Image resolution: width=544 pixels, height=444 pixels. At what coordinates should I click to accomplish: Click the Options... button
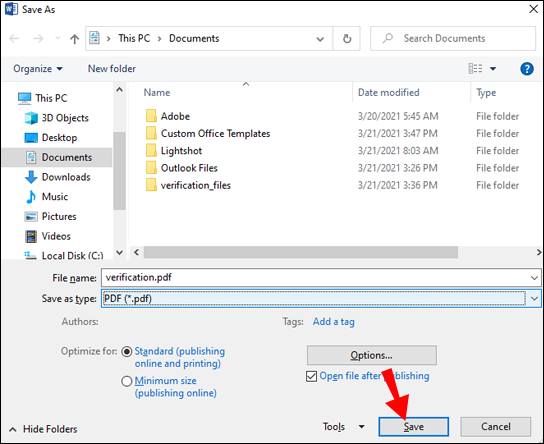(372, 355)
